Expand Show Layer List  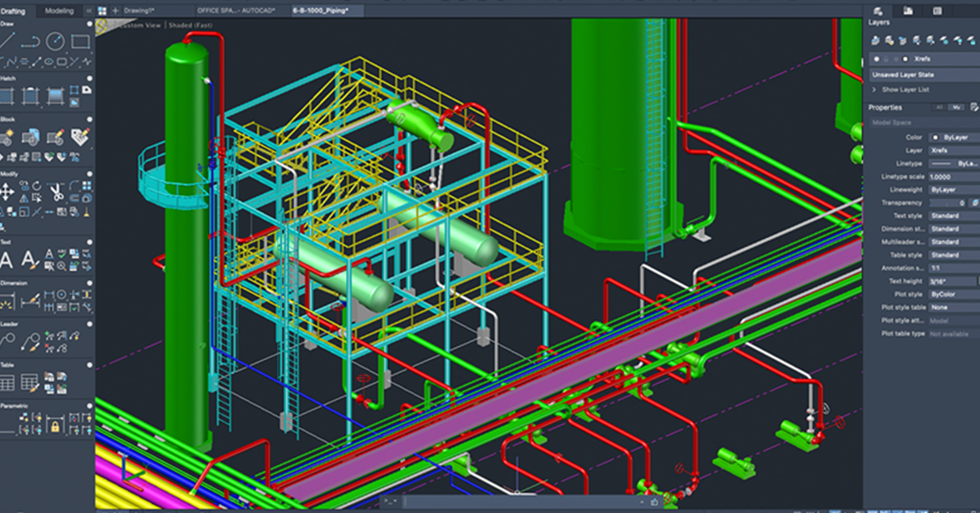click(x=899, y=90)
